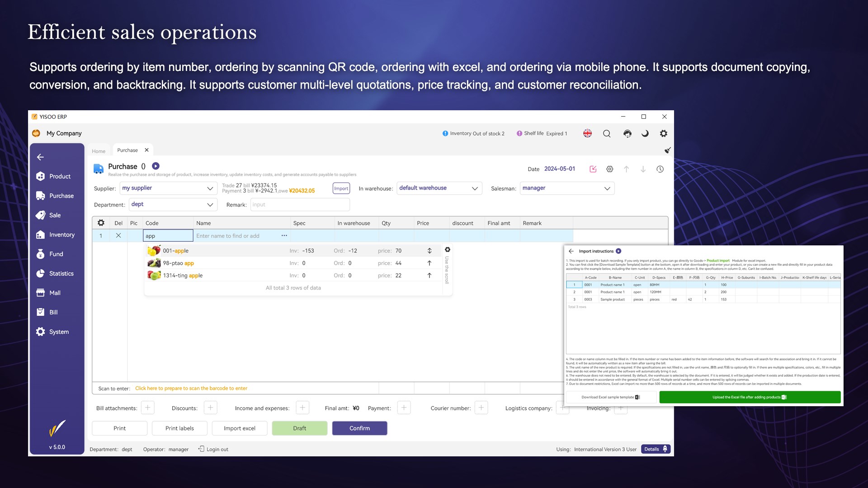Open Statistics in the sidebar
The image size is (868, 488).
point(61,273)
